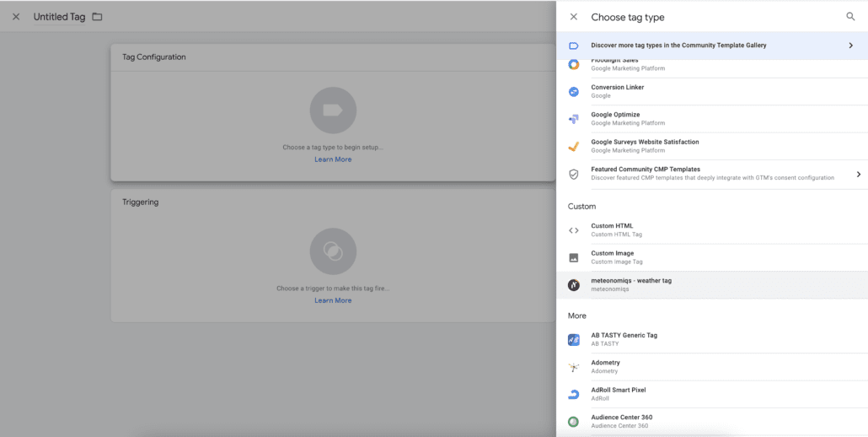Click the Triggering card heading
The width and height of the screenshot is (868, 437).
pyautogui.click(x=141, y=202)
